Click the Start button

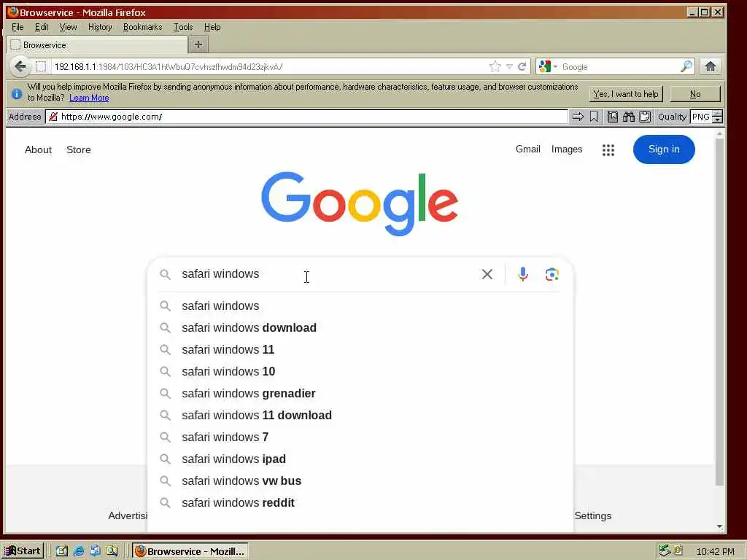click(x=23, y=551)
